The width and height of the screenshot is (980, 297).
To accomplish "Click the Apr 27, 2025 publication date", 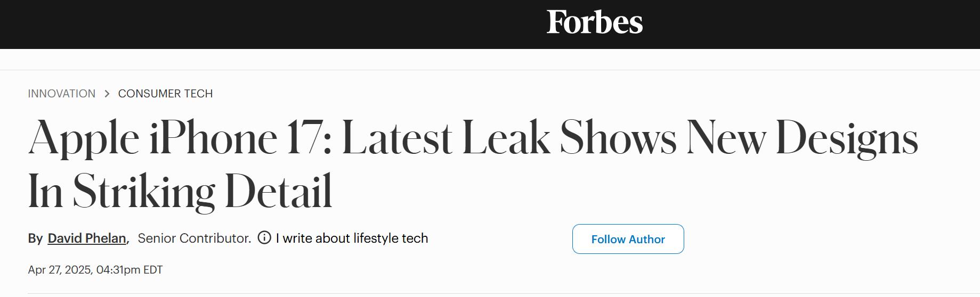I will click(60, 270).
